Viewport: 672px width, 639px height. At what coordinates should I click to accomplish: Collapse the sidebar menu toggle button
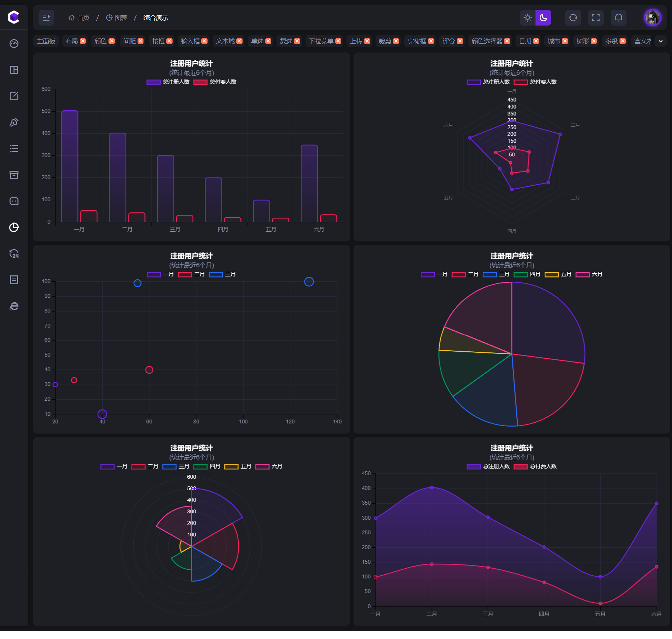pos(46,17)
